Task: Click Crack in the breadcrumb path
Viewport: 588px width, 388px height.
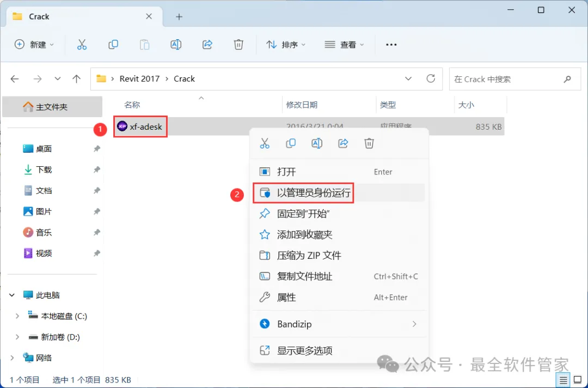Action: [x=184, y=79]
